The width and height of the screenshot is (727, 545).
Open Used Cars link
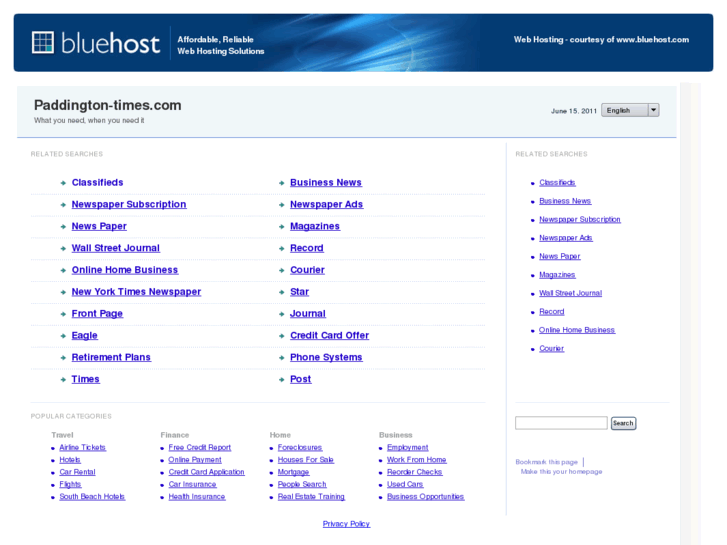(405, 484)
